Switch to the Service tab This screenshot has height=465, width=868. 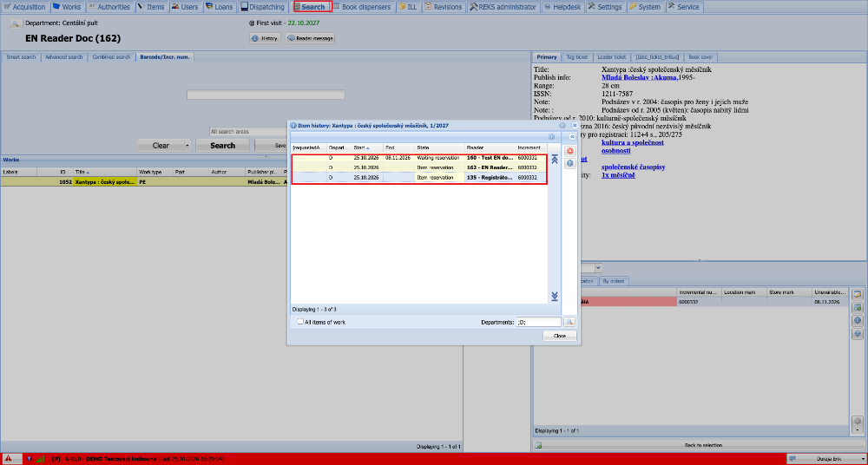tap(684, 7)
